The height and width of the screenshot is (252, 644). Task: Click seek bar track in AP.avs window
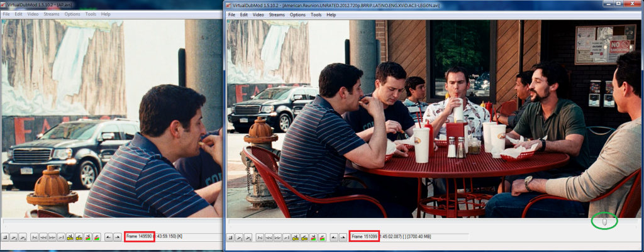pyautogui.click(x=111, y=221)
